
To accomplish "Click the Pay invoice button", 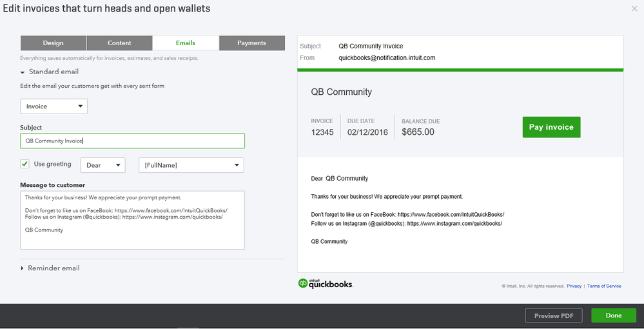I will 551,127.
